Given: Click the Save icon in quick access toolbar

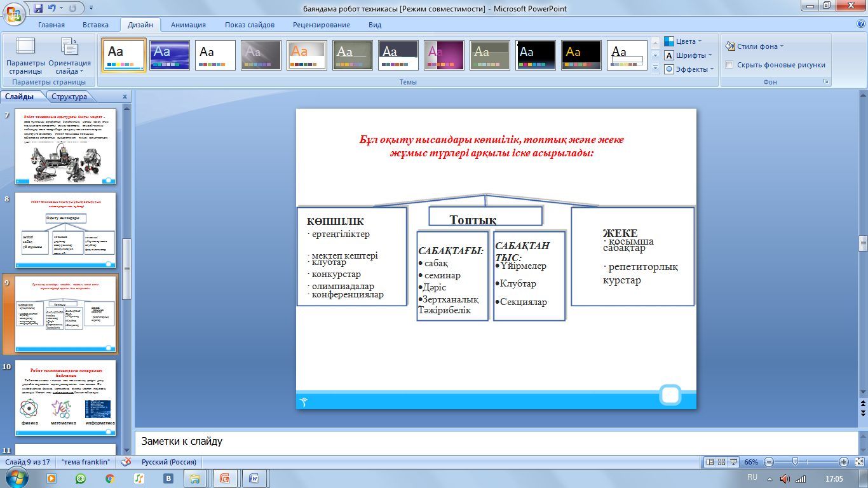Looking at the screenshot, I should pos(38,9).
